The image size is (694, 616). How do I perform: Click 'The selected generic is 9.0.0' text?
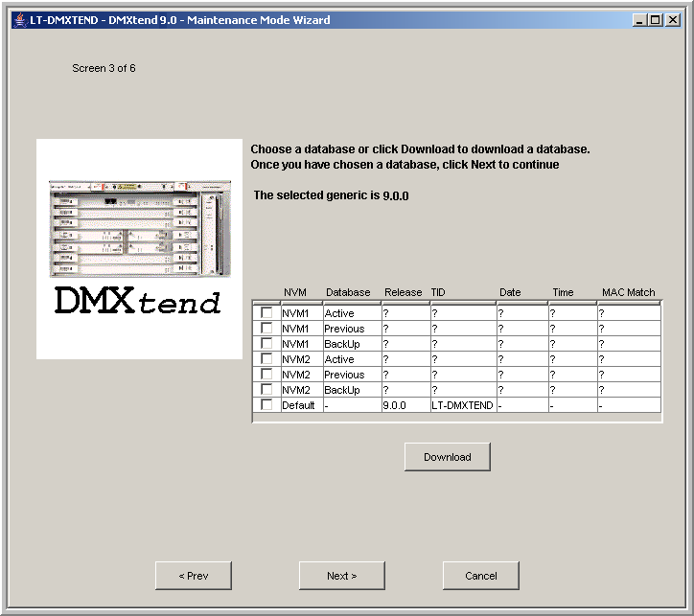[331, 195]
